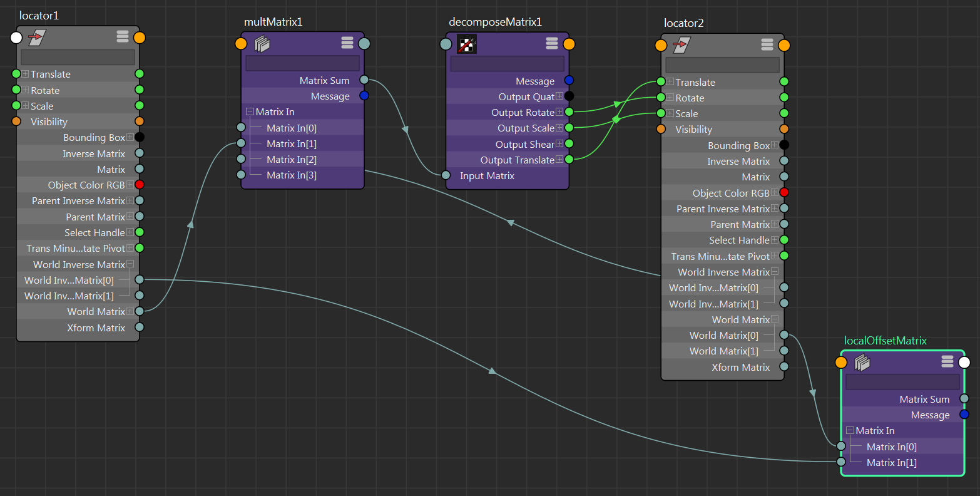Viewport: 980px width, 496px height.
Task: Click the hamburger icon on localOffsetMatrix
Action: click(x=947, y=362)
